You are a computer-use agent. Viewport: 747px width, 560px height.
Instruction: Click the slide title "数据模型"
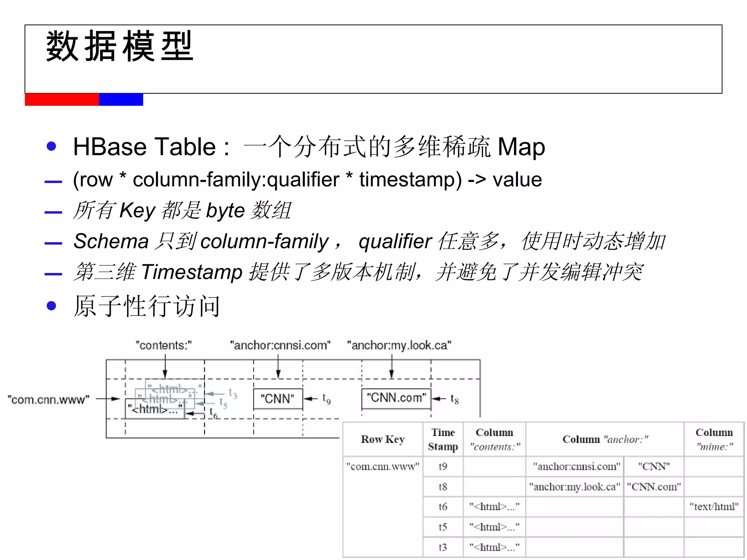point(120,46)
